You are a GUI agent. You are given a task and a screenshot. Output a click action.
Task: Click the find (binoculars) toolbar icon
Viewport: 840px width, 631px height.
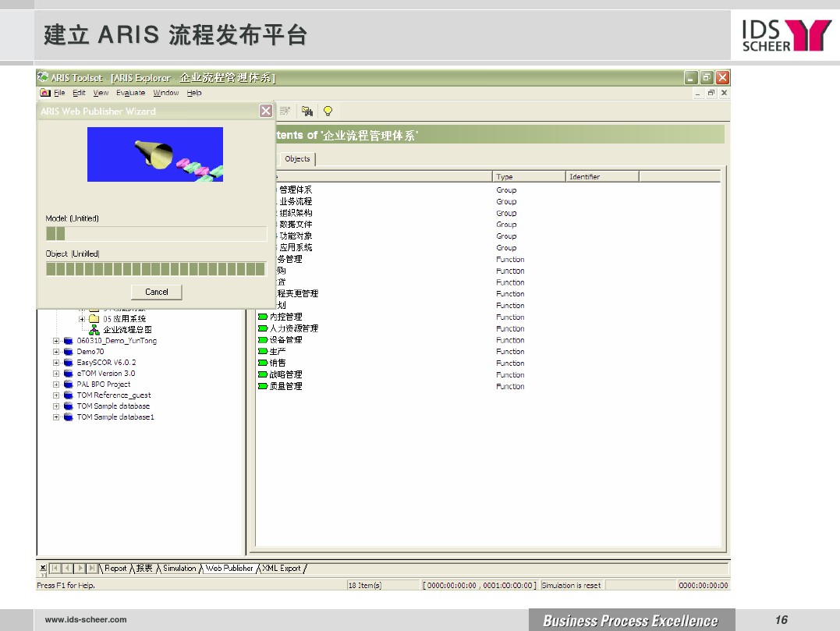point(307,111)
